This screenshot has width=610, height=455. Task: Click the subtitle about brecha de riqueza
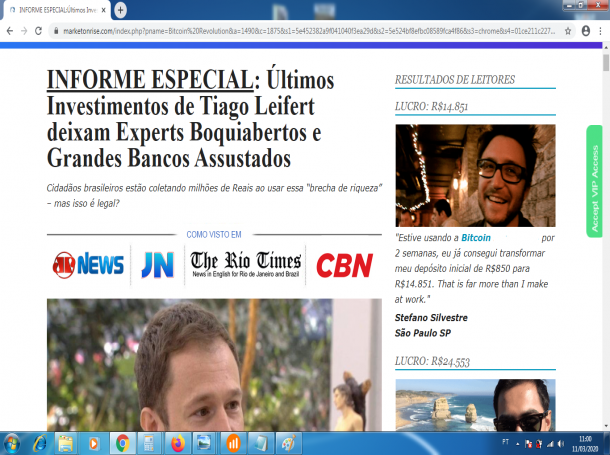(x=214, y=196)
